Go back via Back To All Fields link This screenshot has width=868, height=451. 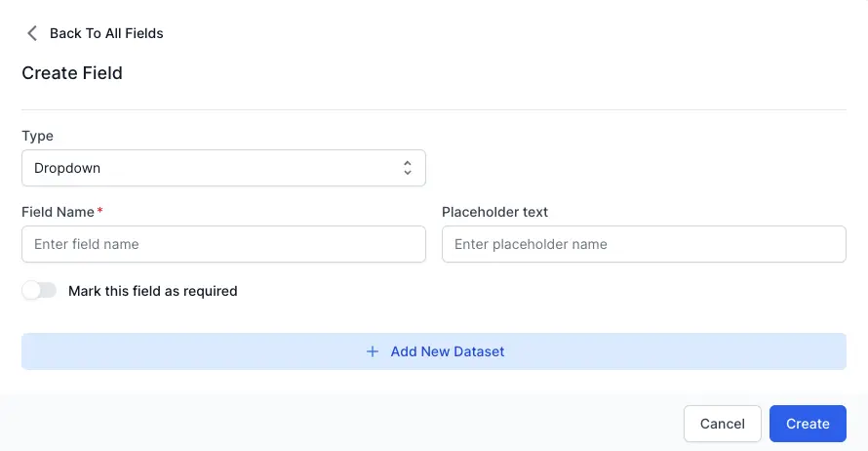pyautogui.click(x=106, y=33)
